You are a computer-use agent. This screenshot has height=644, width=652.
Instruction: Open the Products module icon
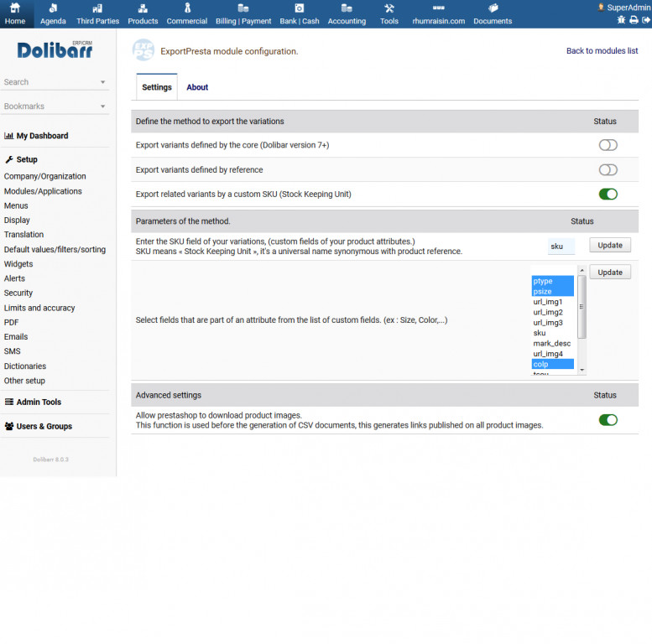point(143,8)
